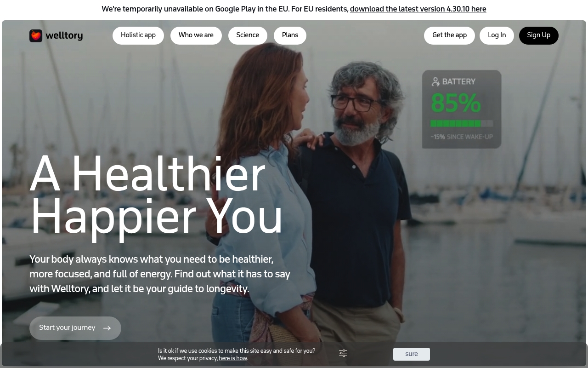This screenshot has height=368, width=588.
Task: Open the Who we are menu
Action: [196, 35]
